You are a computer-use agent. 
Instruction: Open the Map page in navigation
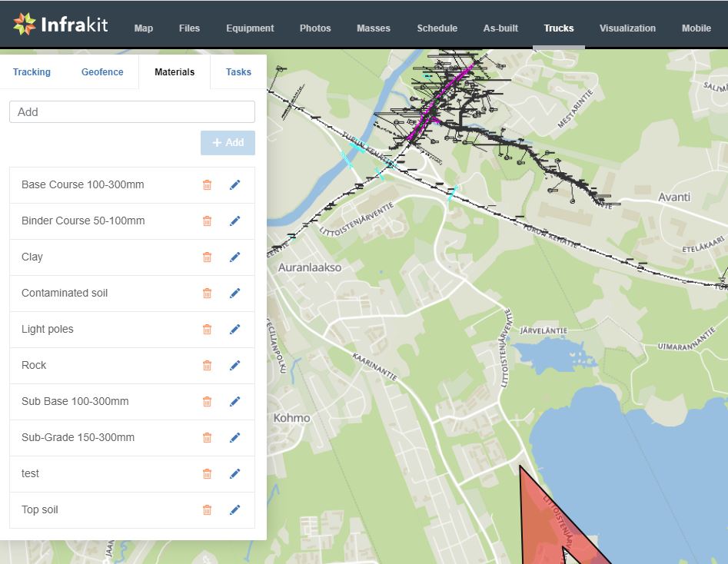click(144, 28)
